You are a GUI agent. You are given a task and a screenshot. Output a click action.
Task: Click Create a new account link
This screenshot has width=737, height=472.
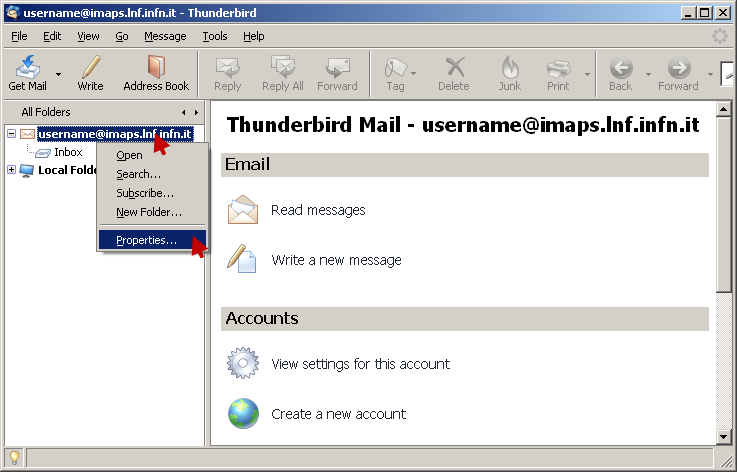(338, 414)
